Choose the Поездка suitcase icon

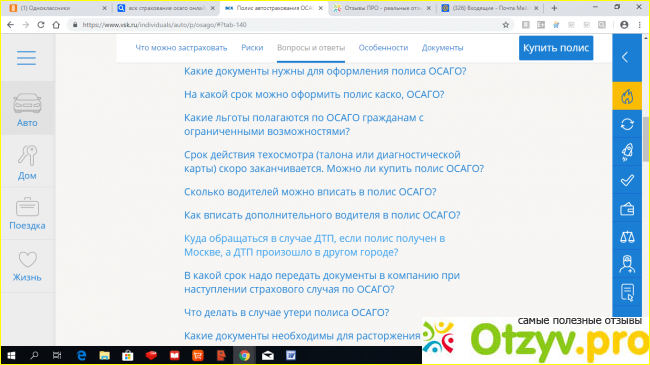(x=27, y=207)
